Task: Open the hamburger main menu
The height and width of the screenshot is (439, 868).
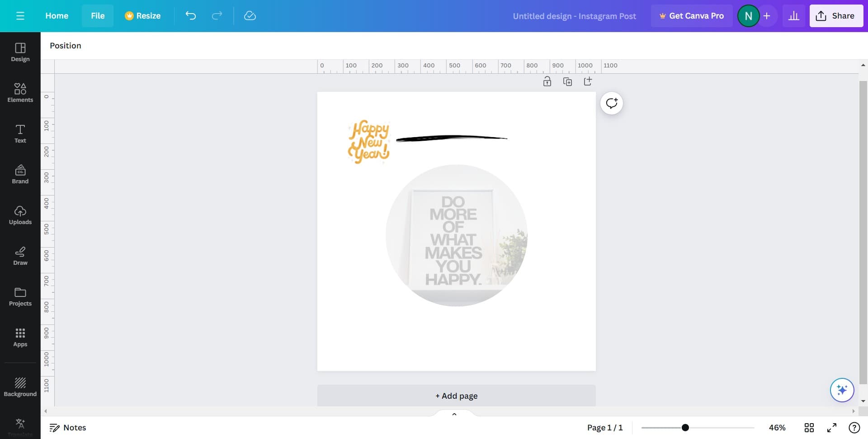Action: 20,15
